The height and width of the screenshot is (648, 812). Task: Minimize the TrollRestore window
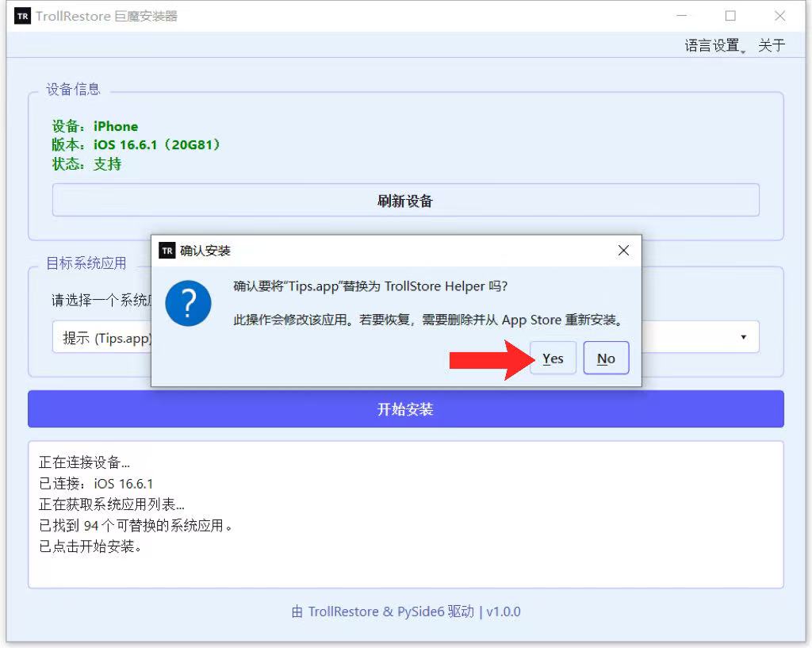click(x=682, y=16)
